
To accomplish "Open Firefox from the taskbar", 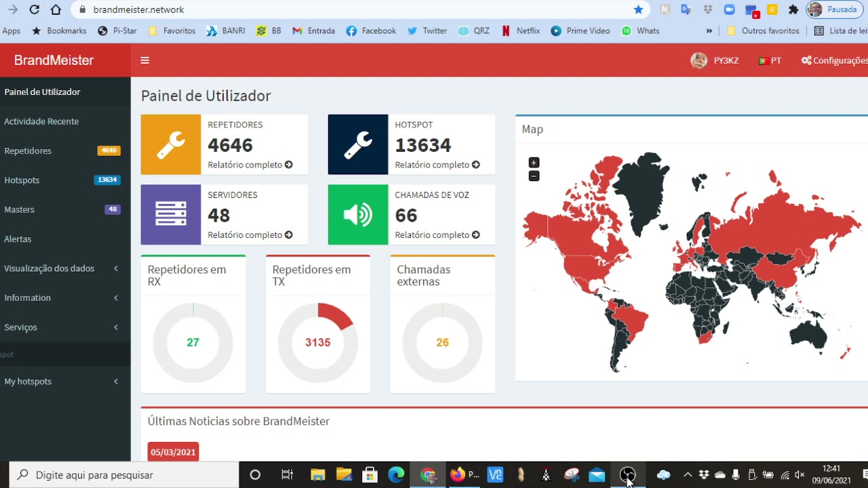I will pyautogui.click(x=458, y=474).
